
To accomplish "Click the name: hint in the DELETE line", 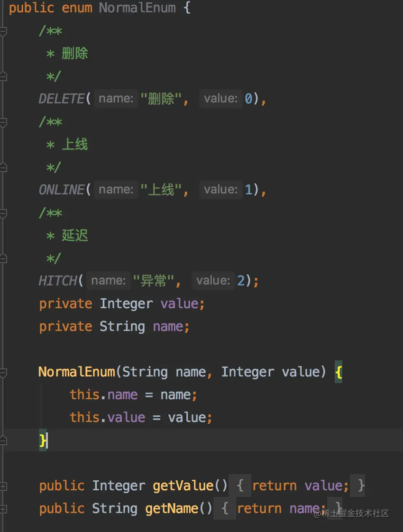I will click(116, 99).
